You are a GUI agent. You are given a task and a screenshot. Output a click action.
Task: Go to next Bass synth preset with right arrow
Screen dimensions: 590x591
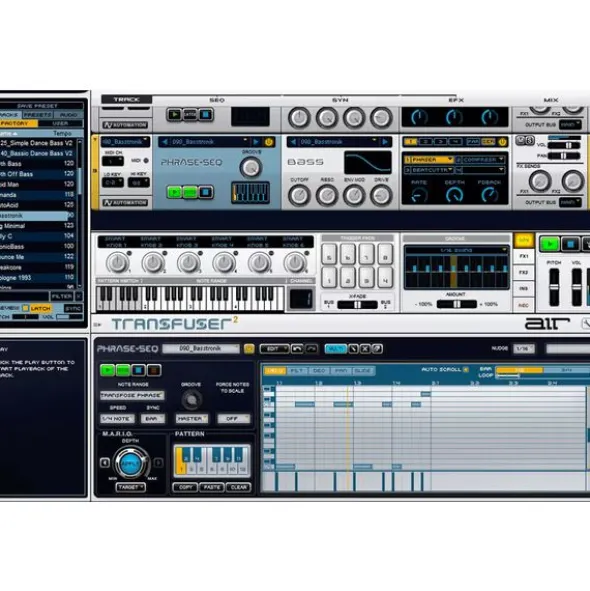385,142
